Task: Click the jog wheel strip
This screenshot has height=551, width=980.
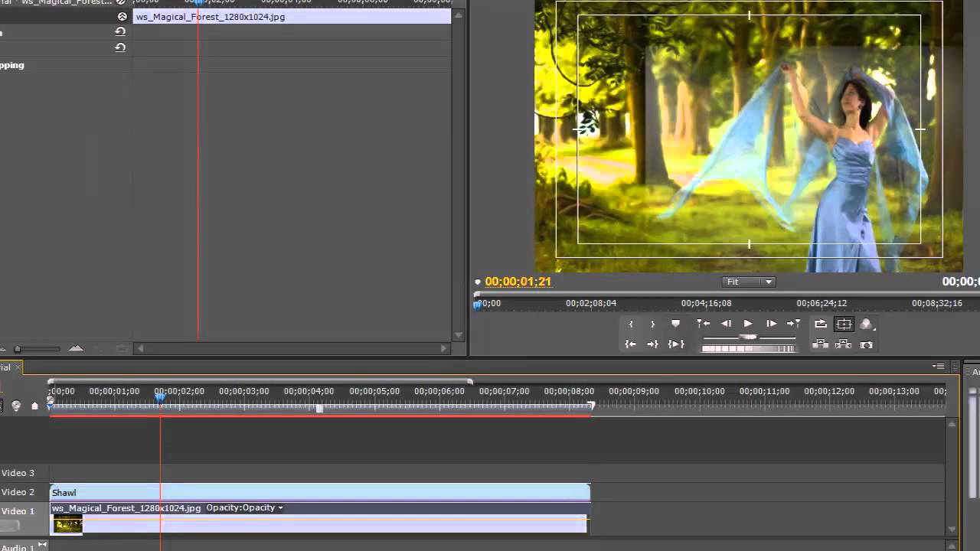Action: click(x=749, y=348)
